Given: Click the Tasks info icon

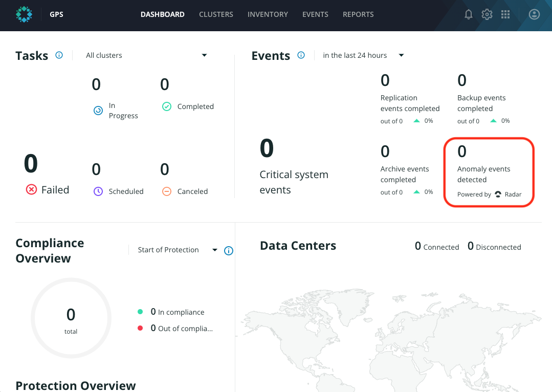Looking at the screenshot, I should tap(59, 55).
